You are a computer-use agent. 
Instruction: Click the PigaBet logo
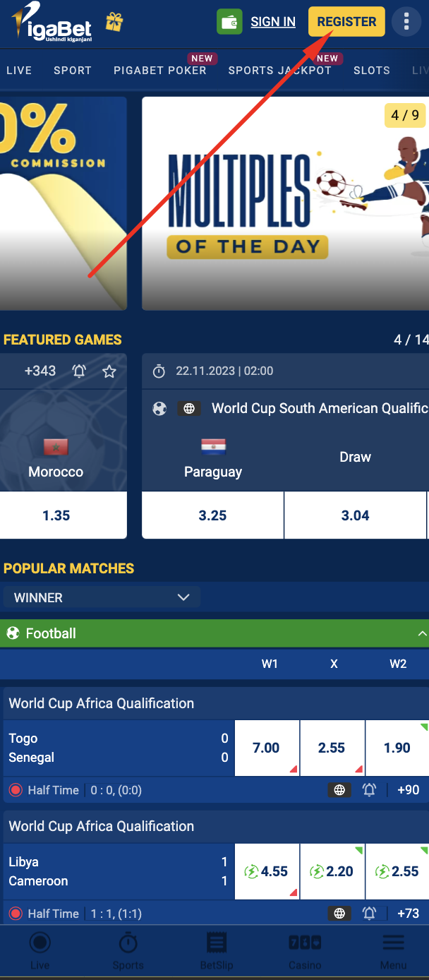tap(53, 22)
